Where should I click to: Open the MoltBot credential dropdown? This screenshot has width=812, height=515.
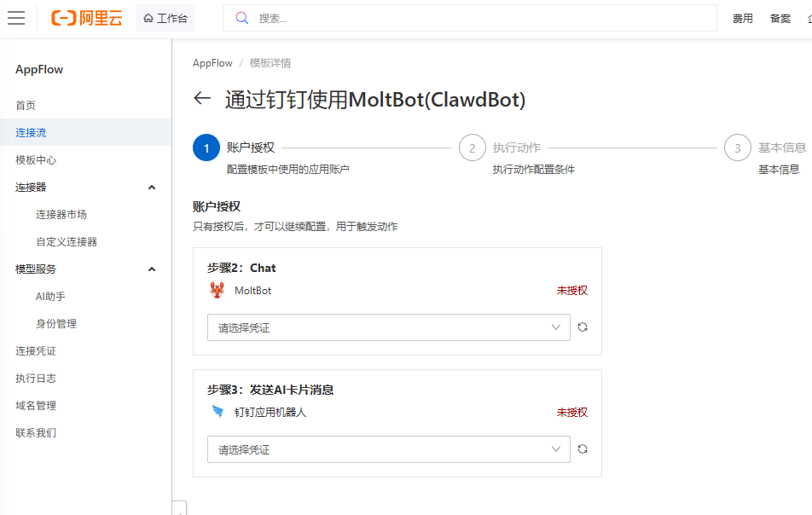pos(388,327)
